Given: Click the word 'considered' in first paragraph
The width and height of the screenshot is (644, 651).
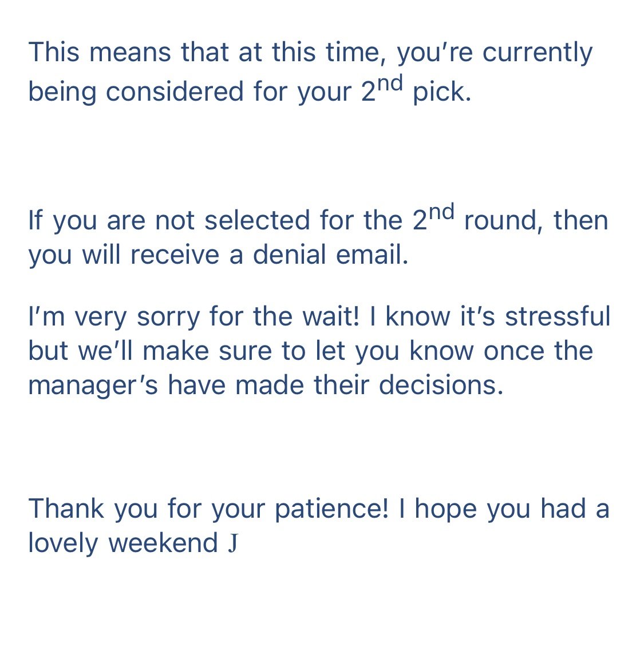Looking at the screenshot, I should tap(175, 92).
